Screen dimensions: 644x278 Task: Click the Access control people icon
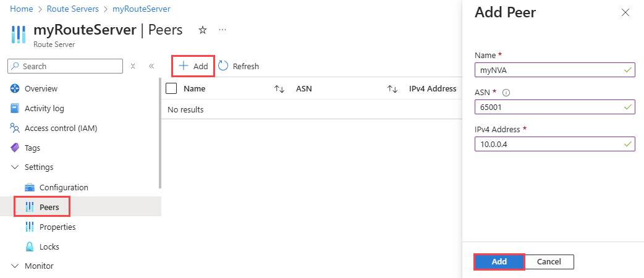pyautogui.click(x=15, y=128)
